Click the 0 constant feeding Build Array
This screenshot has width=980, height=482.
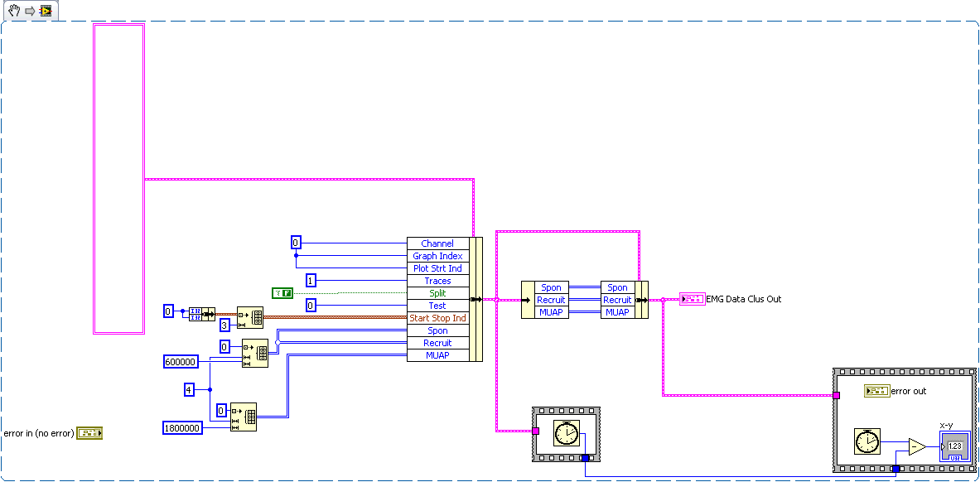(x=167, y=311)
